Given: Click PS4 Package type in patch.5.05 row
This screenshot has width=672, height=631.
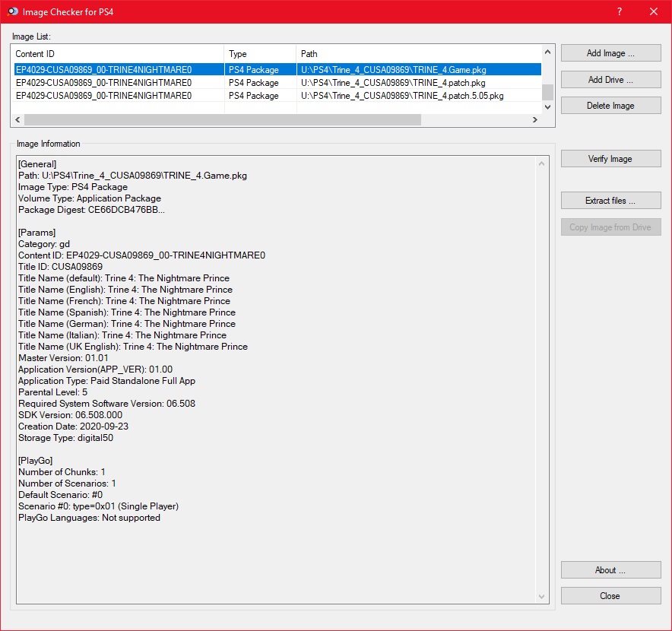Looking at the screenshot, I should (254, 96).
